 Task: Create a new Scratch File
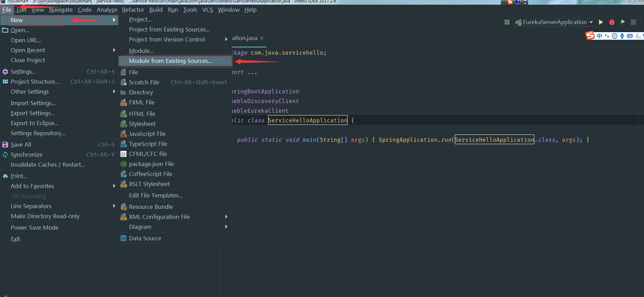pos(175,82)
